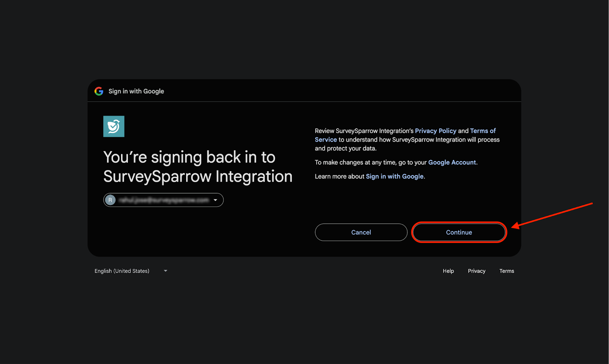
Task: Open the Privacy Policy link
Action: [x=435, y=131]
